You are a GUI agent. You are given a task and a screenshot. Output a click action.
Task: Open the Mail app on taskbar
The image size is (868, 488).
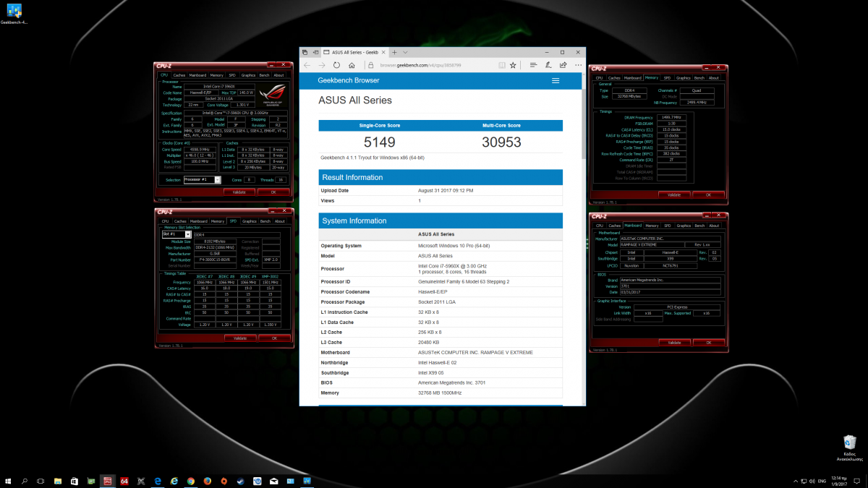[x=273, y=481]
